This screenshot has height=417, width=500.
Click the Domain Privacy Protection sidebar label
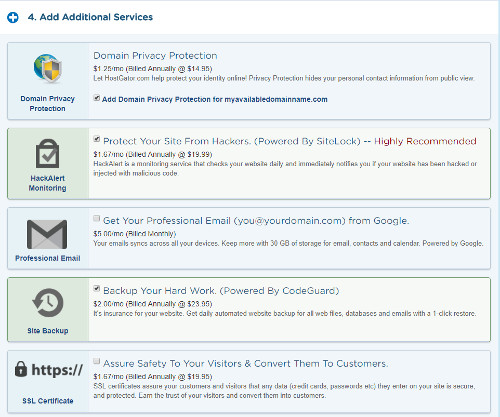47,103
